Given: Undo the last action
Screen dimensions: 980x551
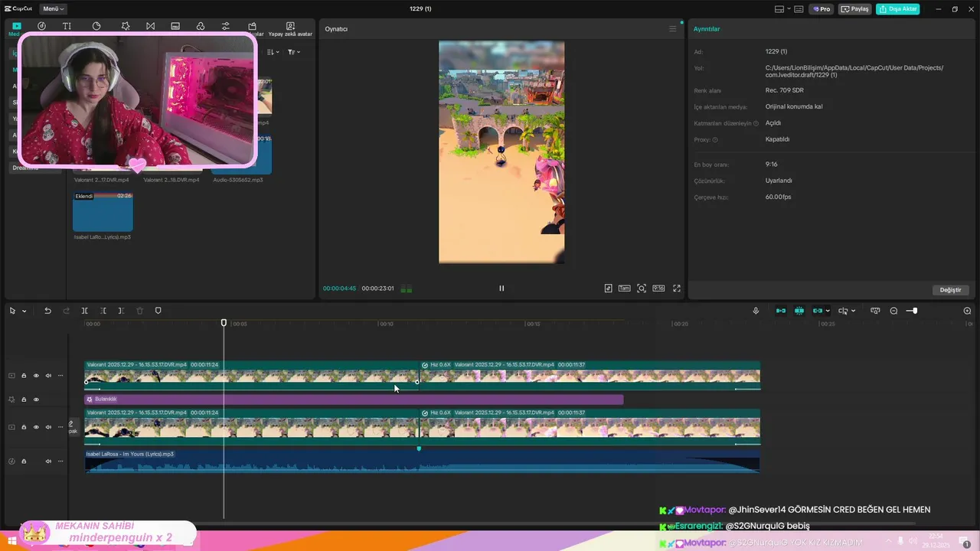Looking at the screenshot, I should tap(47, 311).
